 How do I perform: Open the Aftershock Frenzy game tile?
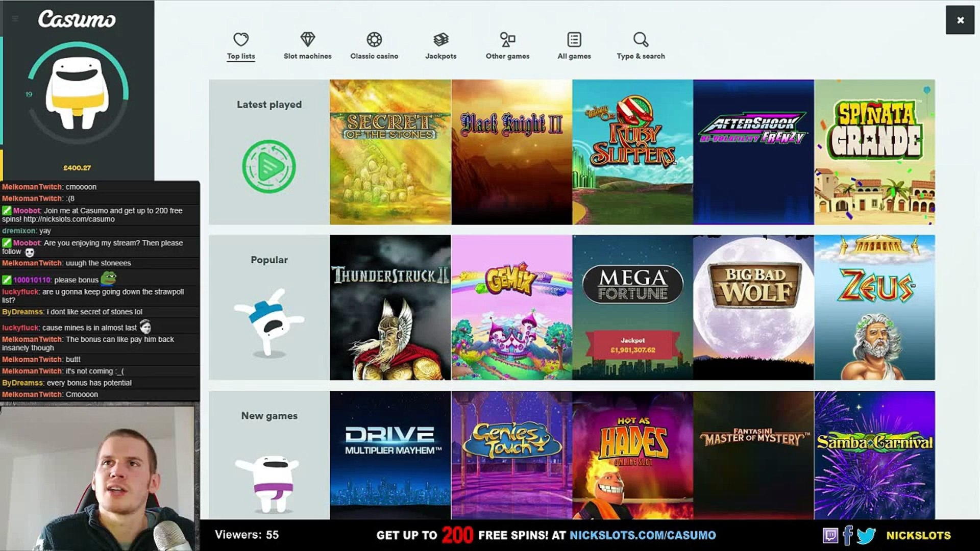point(753,152)
